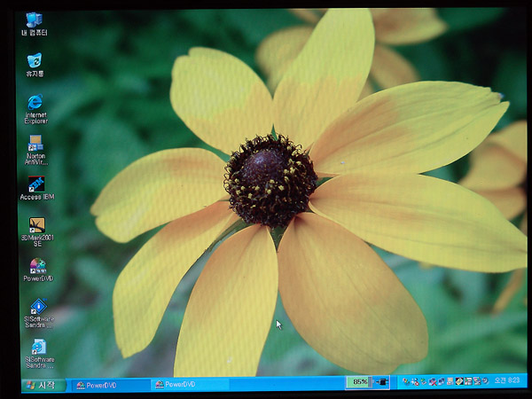Open the Start (시작) menu
The width and height of the screenshot is (532, 399).
(43, 385)
